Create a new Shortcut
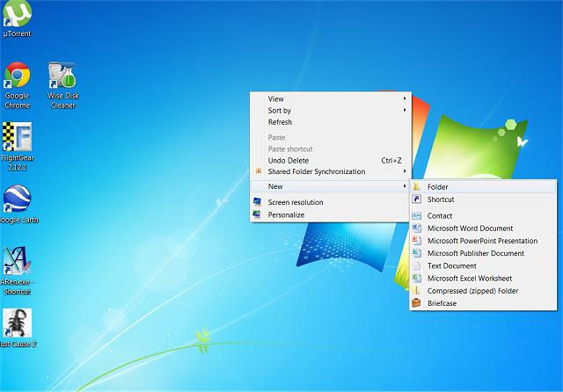 click(440, 200)
